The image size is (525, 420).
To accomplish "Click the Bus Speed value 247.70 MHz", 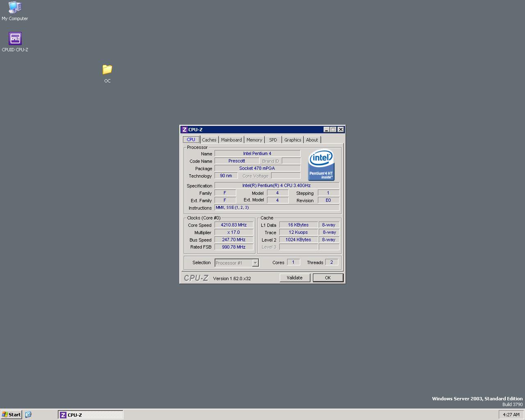I will point(234,240).
